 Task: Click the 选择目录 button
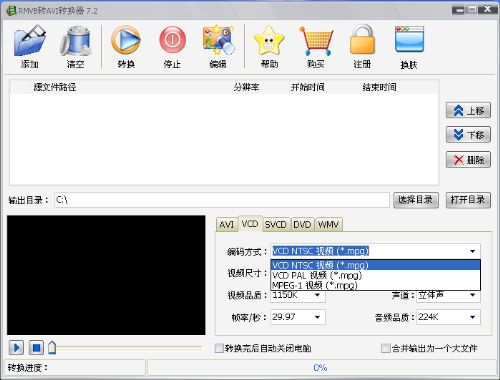tap(416, 200)
